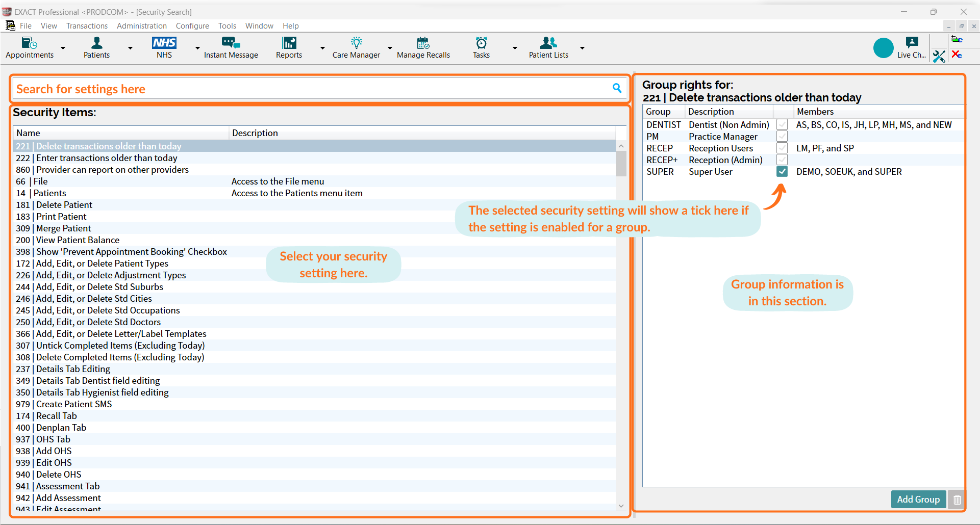This screenshot has height=525, width=980.
Task: Open the File menu
Action: pos(26,25)
